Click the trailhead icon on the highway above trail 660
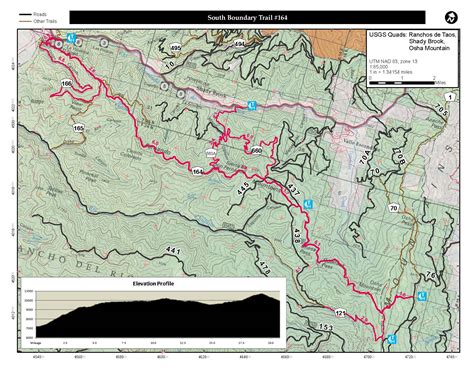Image resolution: width=474 pixels, height=368 pixels. point(253,105)
